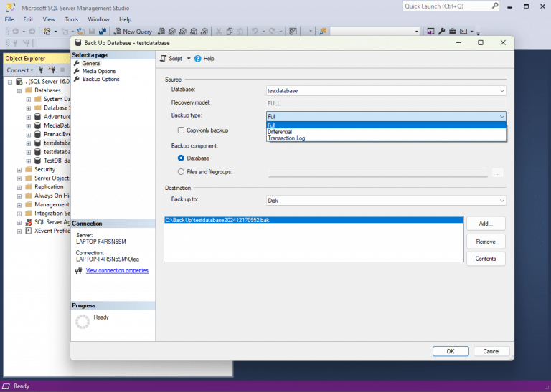Image resolution: width=551 pixels, height=392 pixels.
Task: Click the Undo toolbar icon
Action: (255, 32)
